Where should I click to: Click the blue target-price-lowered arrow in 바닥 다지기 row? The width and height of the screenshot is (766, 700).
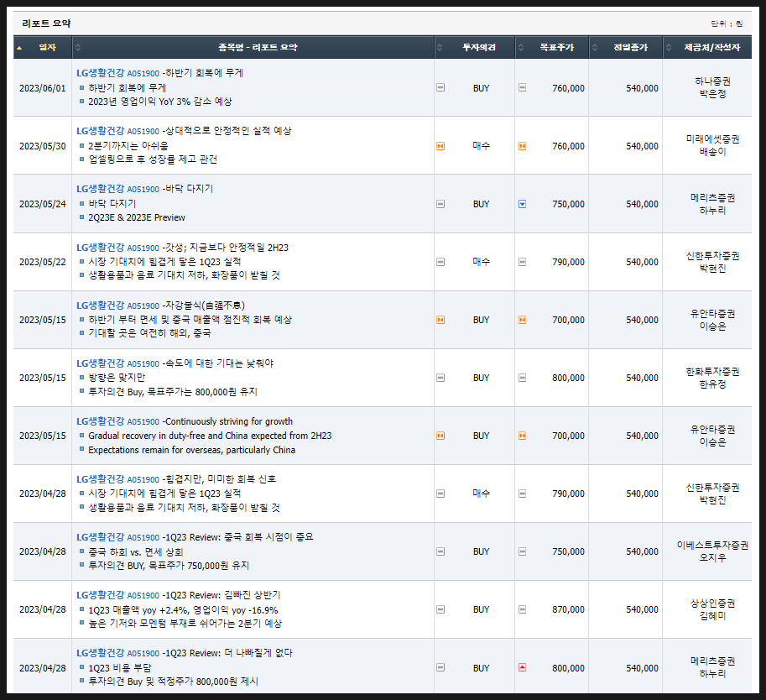522,204
